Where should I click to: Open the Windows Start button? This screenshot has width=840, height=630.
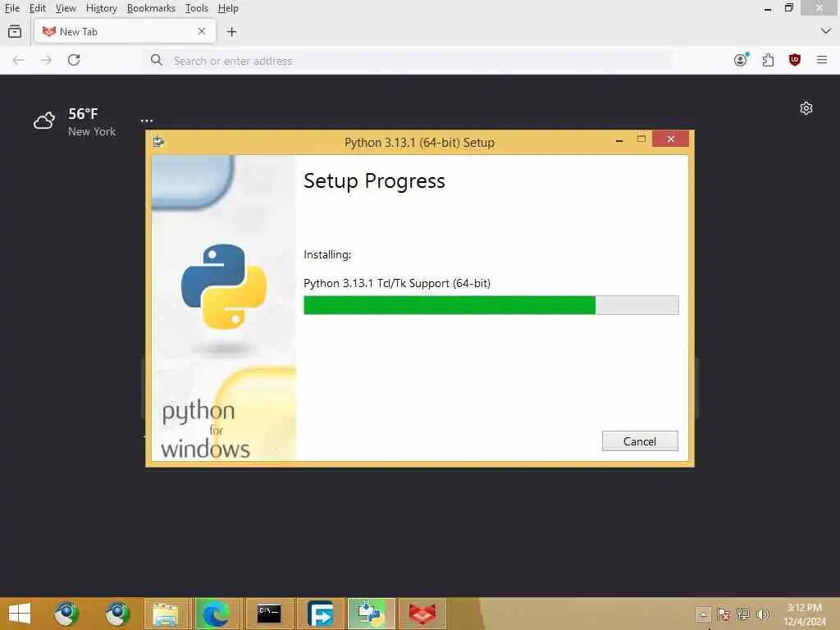pyautogui.click(x=20, y=614)
